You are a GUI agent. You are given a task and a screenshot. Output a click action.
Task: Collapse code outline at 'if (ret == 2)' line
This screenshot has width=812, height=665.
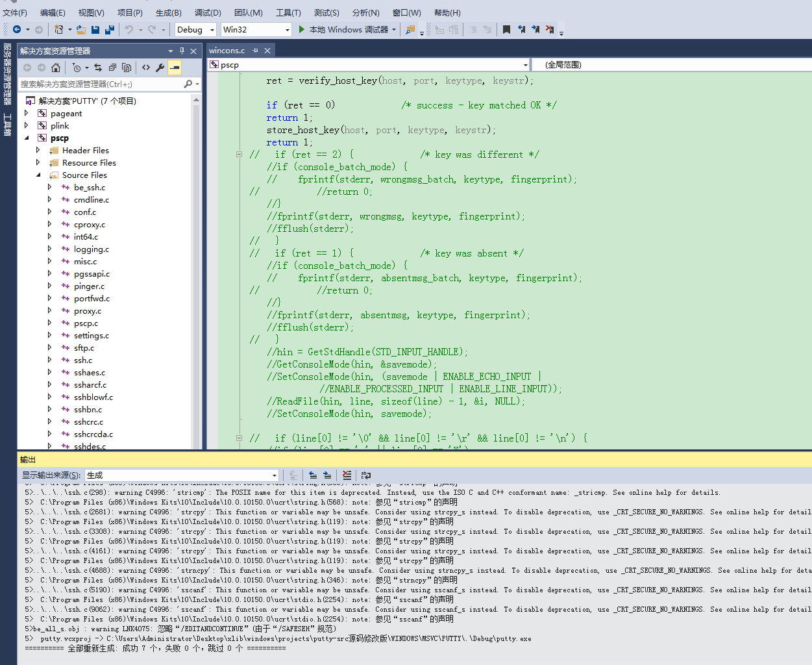(x=239, y=155)
